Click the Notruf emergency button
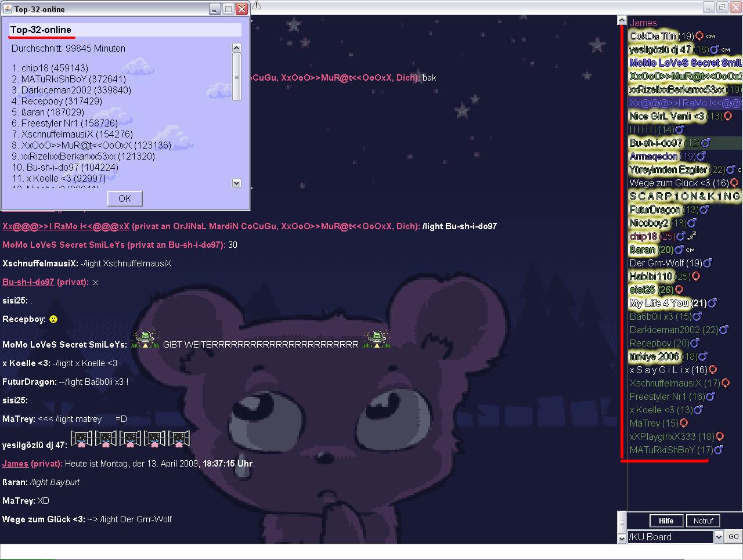 (703, 521)
